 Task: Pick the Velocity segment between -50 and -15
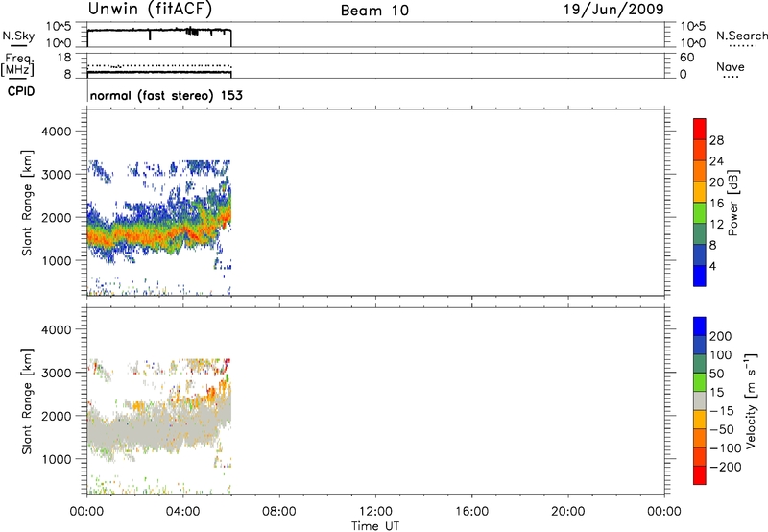coord(700,420)
